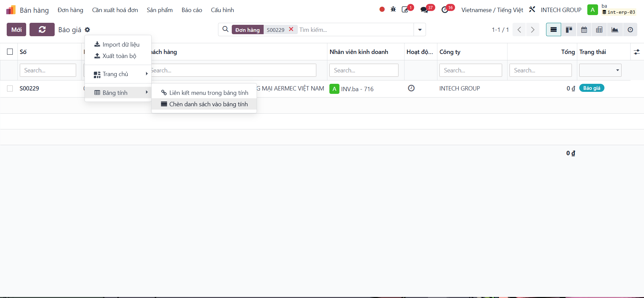
Task: Click the Tìm kiếm search field
Action: (356, 29)
